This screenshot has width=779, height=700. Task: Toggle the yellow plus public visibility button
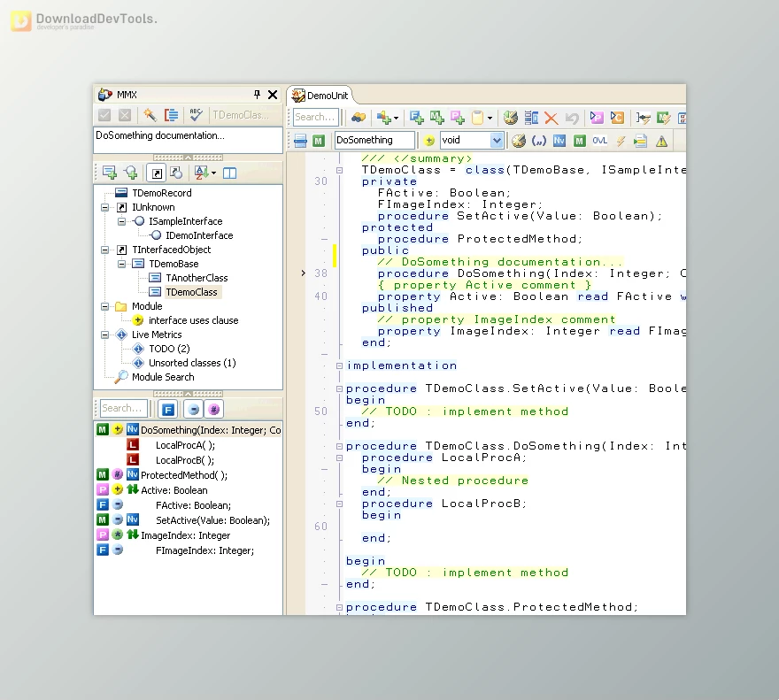(x=429, y=141)
